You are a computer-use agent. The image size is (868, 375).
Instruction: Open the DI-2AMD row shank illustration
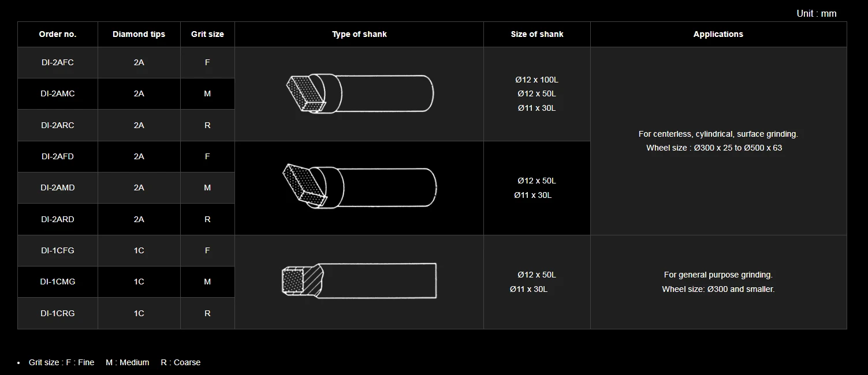(360, 186)
